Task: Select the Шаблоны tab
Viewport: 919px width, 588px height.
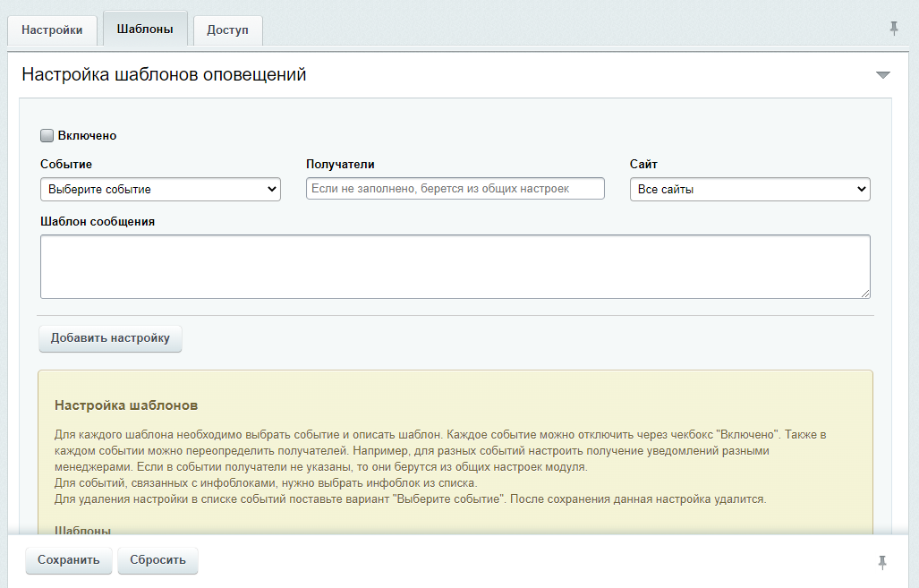Action: pos(145,29)
